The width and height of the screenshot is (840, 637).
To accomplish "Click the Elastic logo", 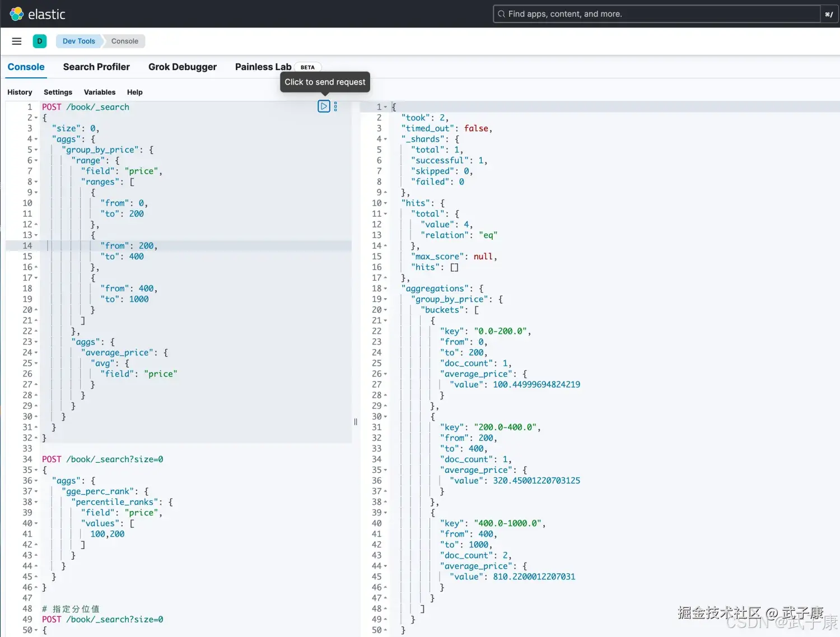I will coord(16,13).
